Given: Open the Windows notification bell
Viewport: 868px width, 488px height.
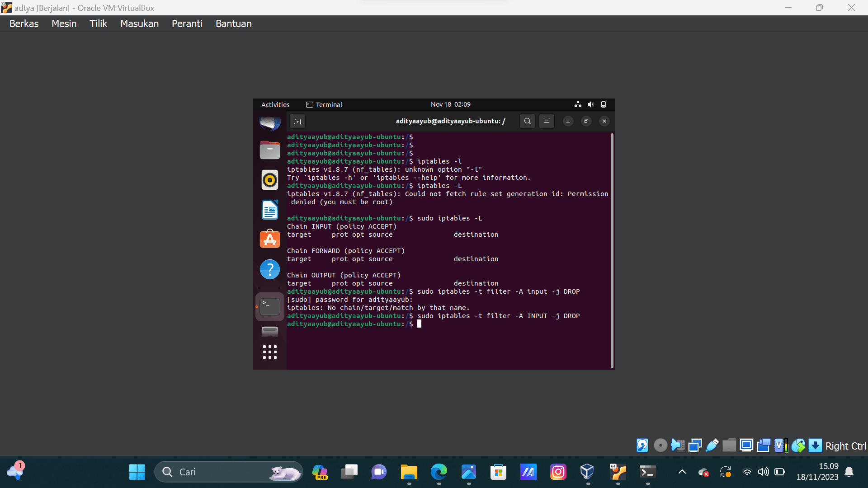Looking at the screenshot, I should pyautogui.click(x=849, y=472).
